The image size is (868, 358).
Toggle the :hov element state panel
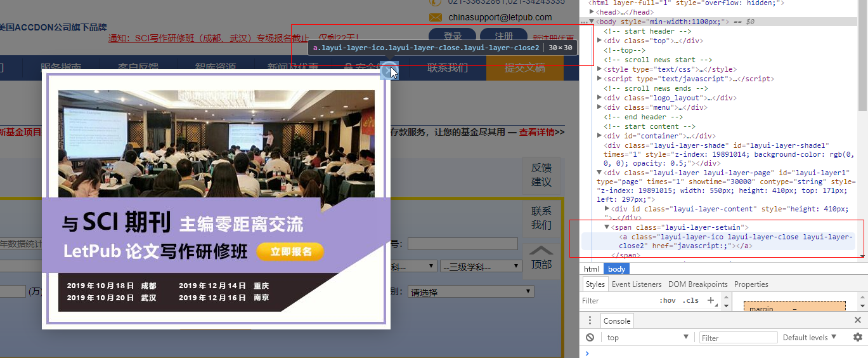tap(667, 300)
